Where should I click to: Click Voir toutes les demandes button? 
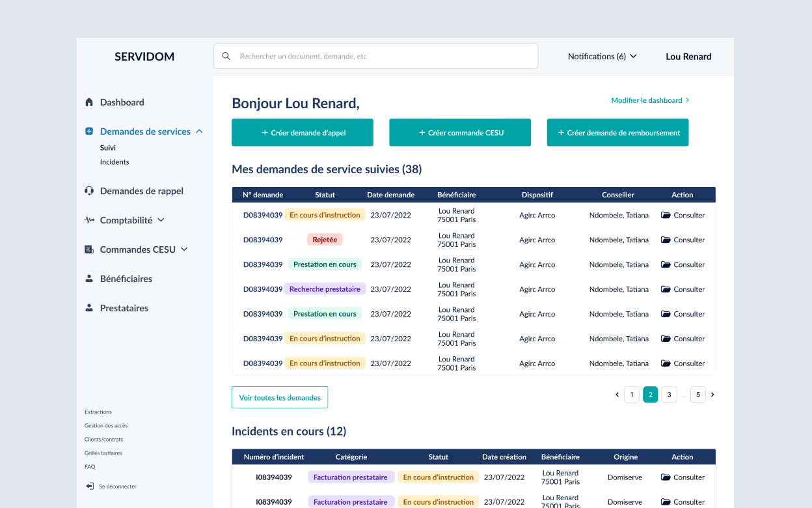280,397
